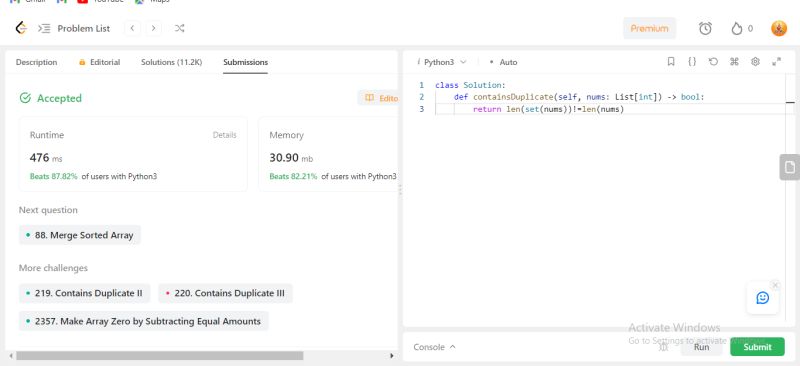The width and height of the screenshot is (800, 366).
Task: Switch to Solutions (11.2K) tab
Action: [171, 62]
